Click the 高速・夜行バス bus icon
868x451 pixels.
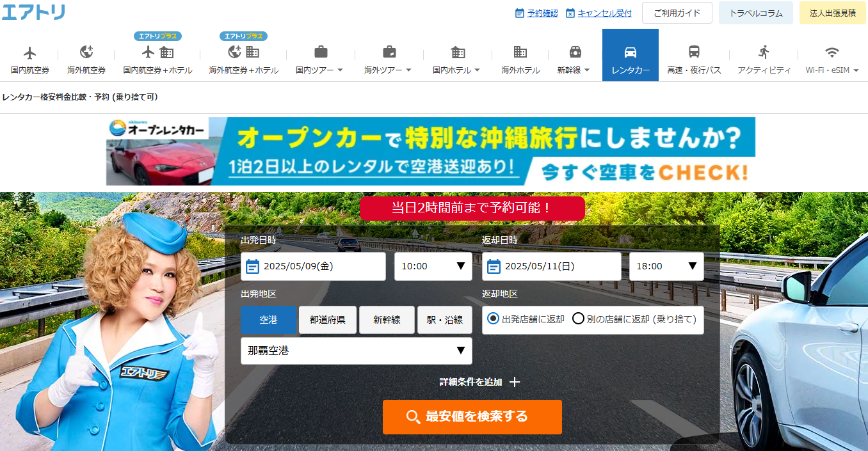click(694, 52)
